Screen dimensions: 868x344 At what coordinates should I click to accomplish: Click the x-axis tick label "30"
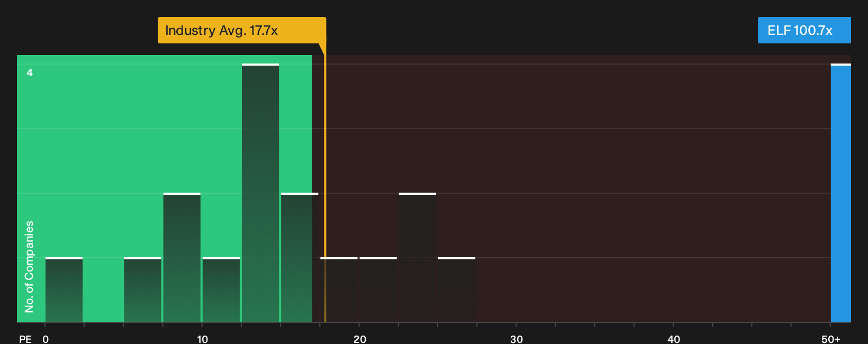click(517, 339)
